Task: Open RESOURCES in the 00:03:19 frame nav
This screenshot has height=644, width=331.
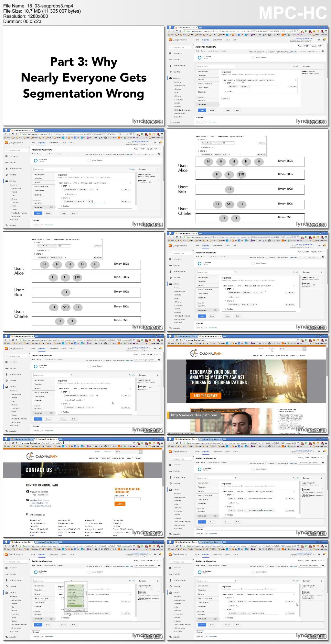Action: point(282,355)
